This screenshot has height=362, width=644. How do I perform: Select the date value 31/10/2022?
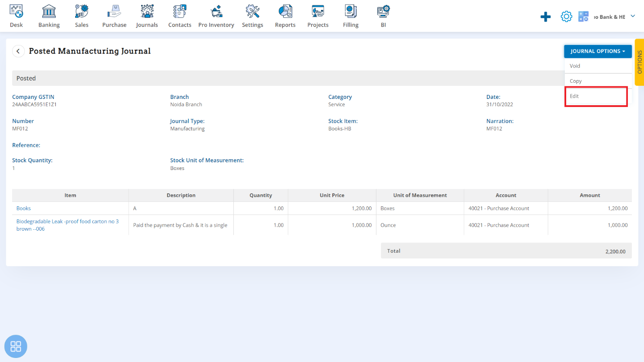[x=500, y=104]
